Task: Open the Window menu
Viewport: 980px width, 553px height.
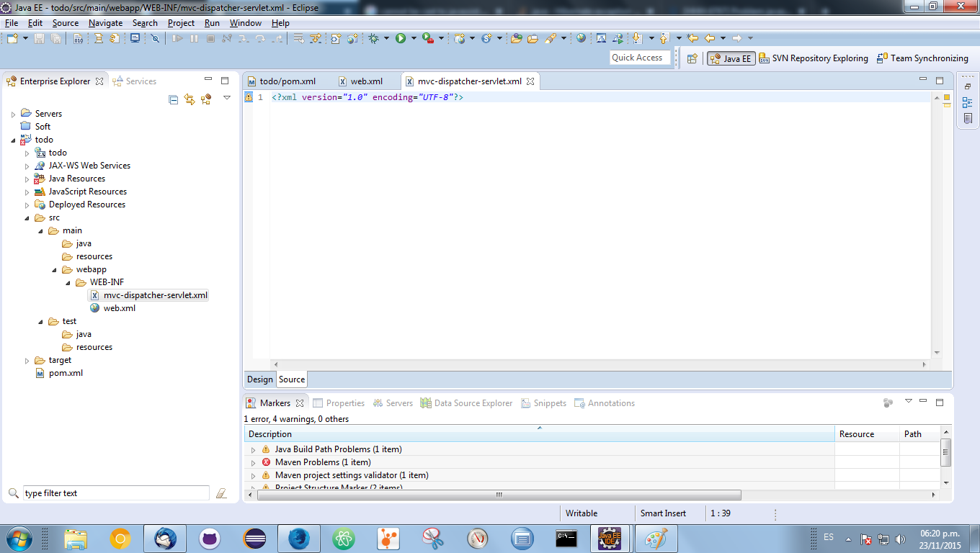Action: click(246, 23)
